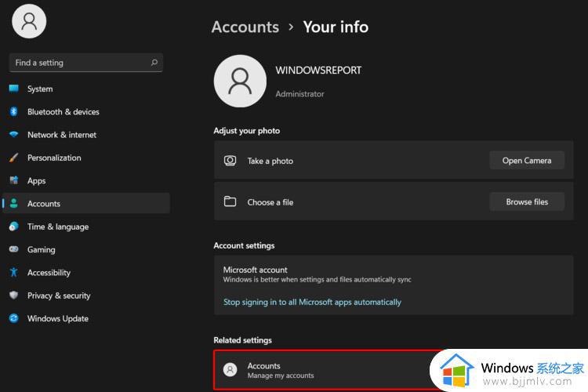Open Accounts Manage my accounts related setting
This screenshot has width=588, height=392.
[x=326, y=370]
